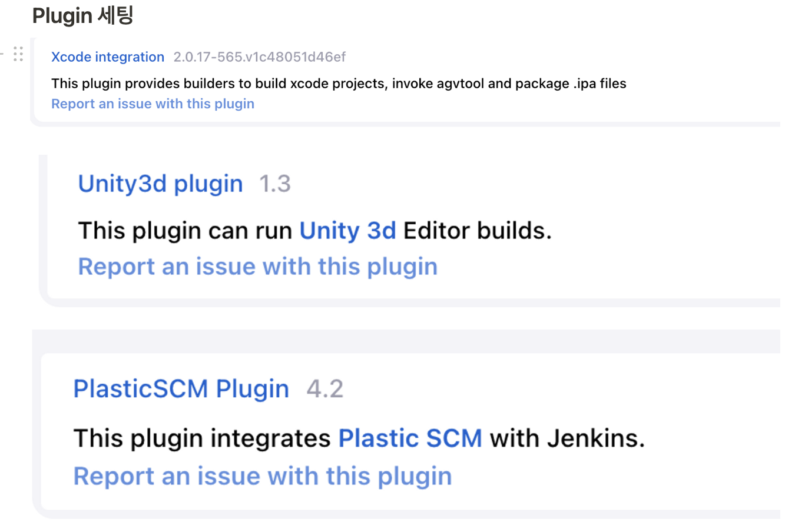Image resolution: width=808 pixels, height=532 pixels.
Task: Click the six-dot drag handle beside Xcode block
Action: [18, 54]
